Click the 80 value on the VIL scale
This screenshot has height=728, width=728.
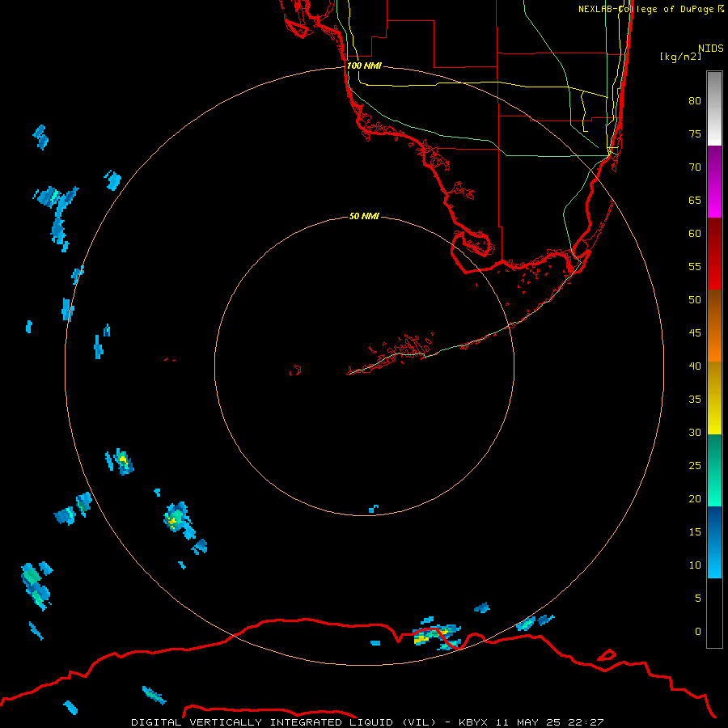[x=695, y=101]
